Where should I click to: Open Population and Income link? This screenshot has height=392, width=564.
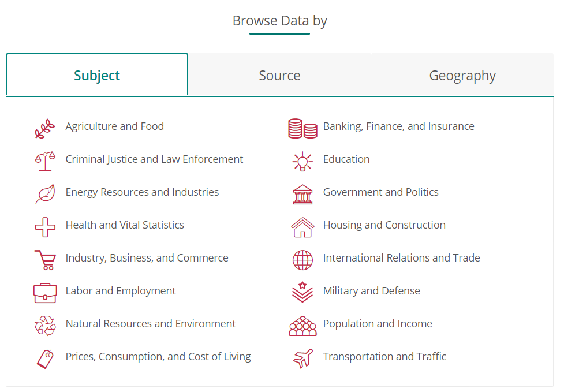(x=378, y=324)
